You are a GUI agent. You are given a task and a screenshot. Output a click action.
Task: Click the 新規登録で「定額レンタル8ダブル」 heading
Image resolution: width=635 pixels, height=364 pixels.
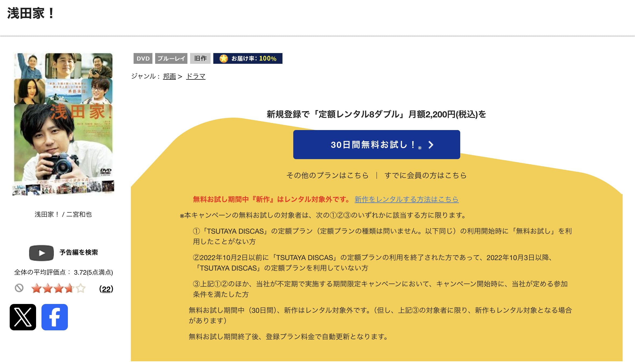click(376, 114)
